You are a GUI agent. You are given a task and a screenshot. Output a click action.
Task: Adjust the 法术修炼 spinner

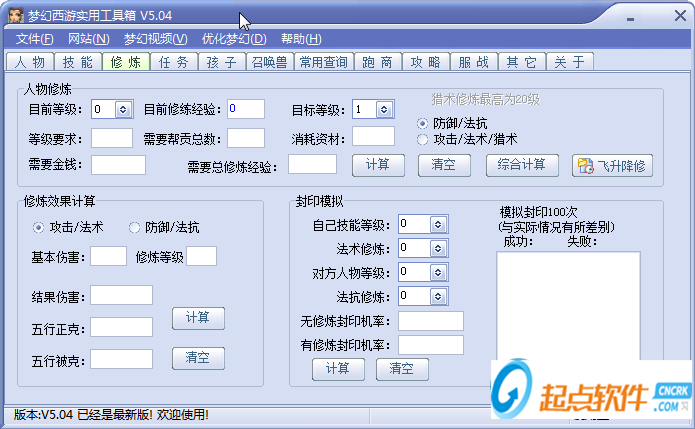click(x=438, y=248)
